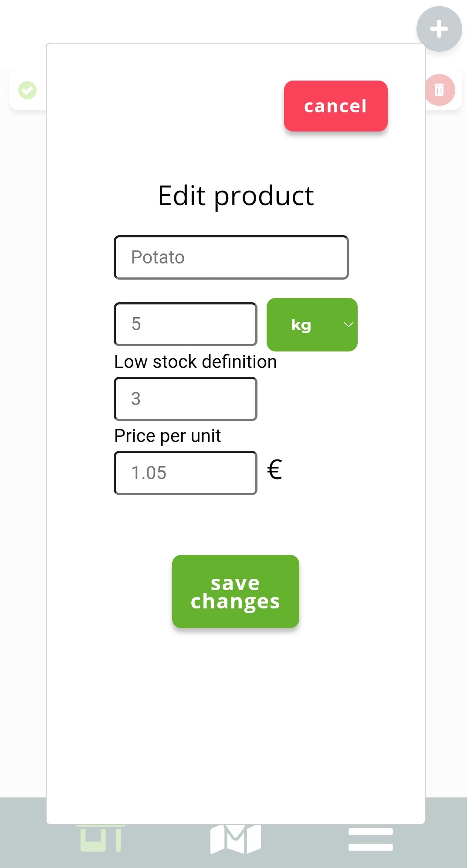Cancel editing the product
Image resolution: width=467 pixels, height=868 pixels.
click(335, 106)
